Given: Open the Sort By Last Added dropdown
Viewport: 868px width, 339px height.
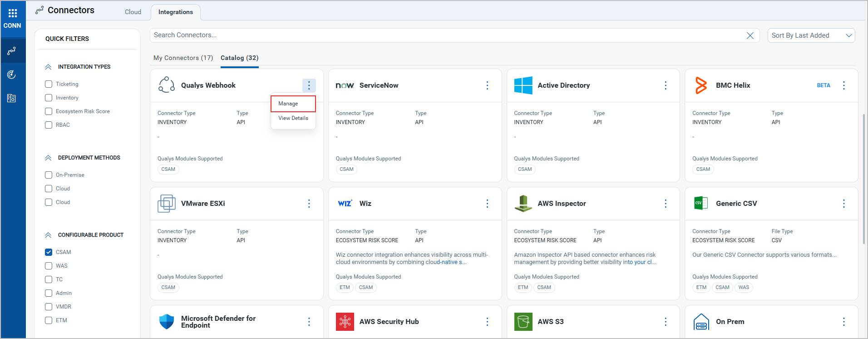Looking at the screenshot, I should 811,35.
